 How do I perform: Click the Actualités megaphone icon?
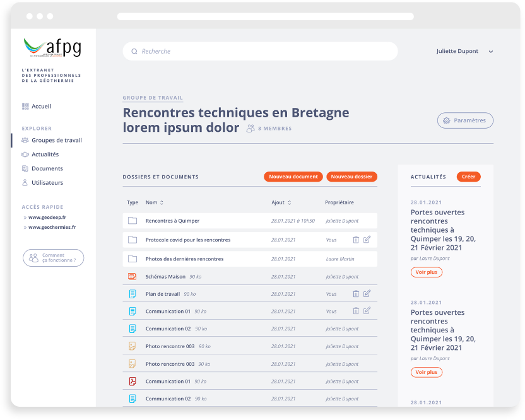[25, 155]
